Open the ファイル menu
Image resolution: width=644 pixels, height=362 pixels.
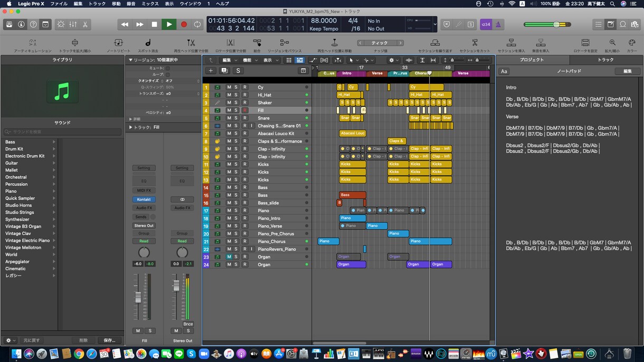click(x=59, y=4)
